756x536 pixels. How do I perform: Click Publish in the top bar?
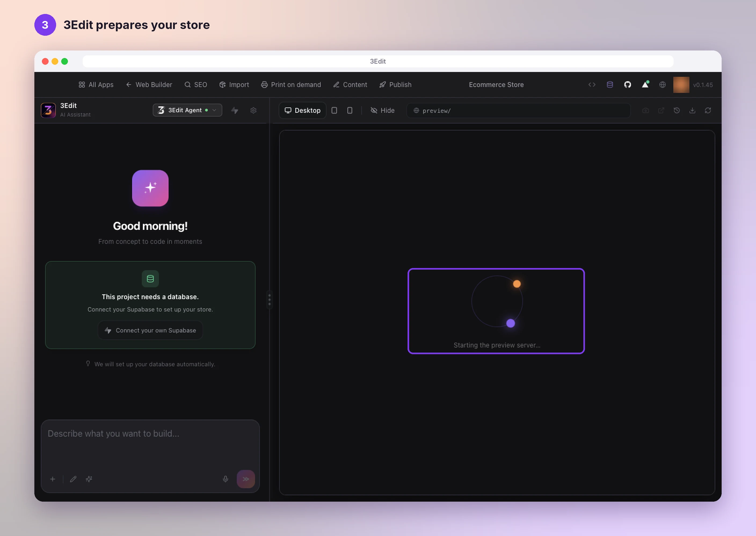tap(395, 85)
